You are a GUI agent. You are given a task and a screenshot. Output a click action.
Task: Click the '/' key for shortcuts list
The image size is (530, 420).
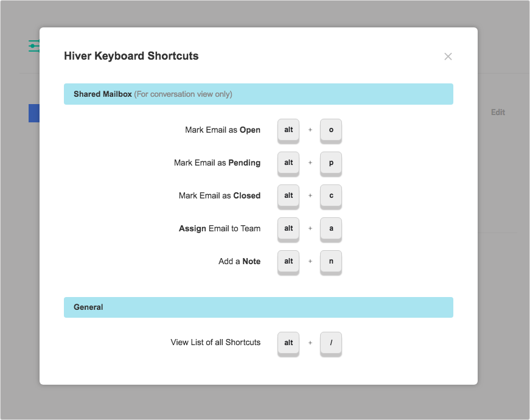(331, 343)
